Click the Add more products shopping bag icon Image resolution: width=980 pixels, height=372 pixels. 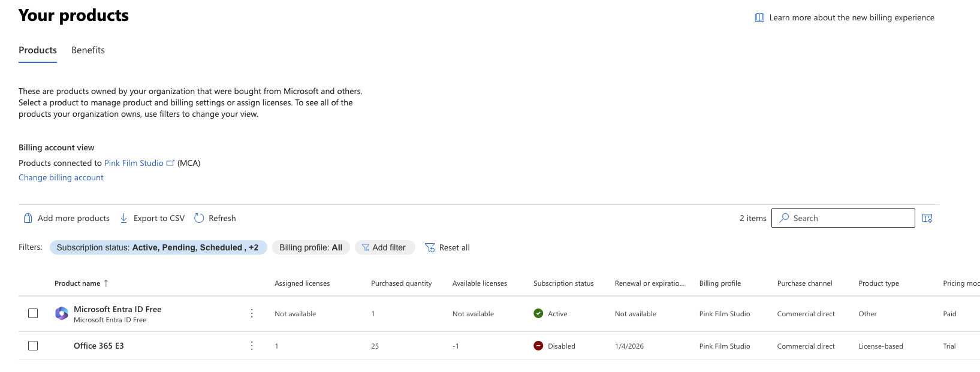pos(28,218)
